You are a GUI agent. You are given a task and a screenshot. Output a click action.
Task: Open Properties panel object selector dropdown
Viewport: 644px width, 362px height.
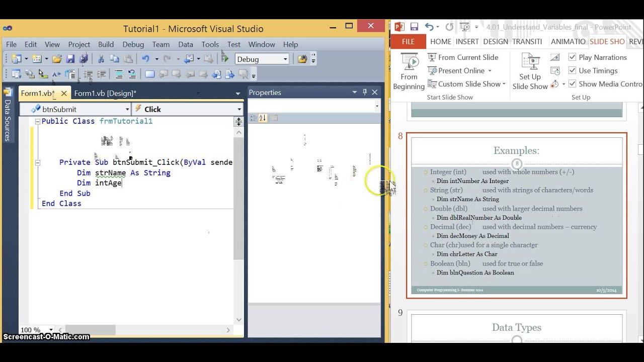(376, 106)
